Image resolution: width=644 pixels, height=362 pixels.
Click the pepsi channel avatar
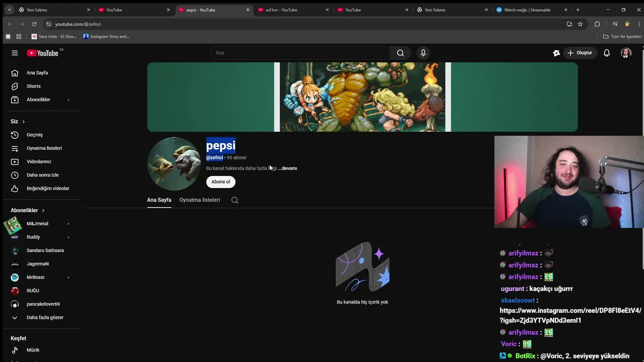(174, 164)
